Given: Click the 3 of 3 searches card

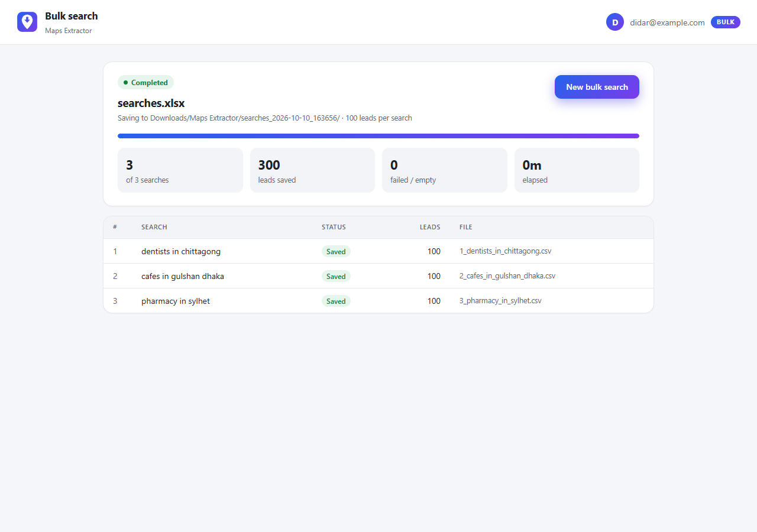Looking at the screenshot, I should (180, 170).
